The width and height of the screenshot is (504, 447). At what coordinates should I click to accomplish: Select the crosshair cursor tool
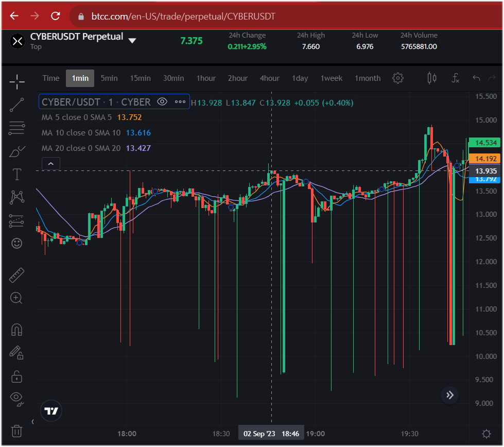point(17,81)
